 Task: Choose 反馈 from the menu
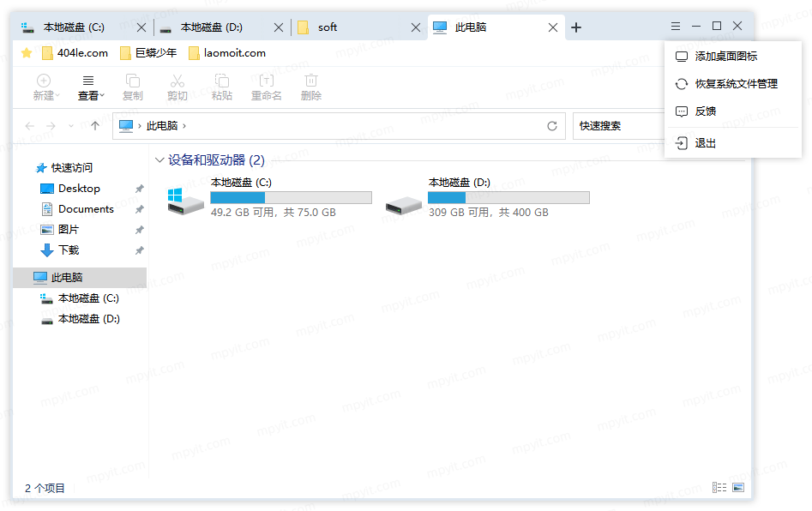point(733,111)
